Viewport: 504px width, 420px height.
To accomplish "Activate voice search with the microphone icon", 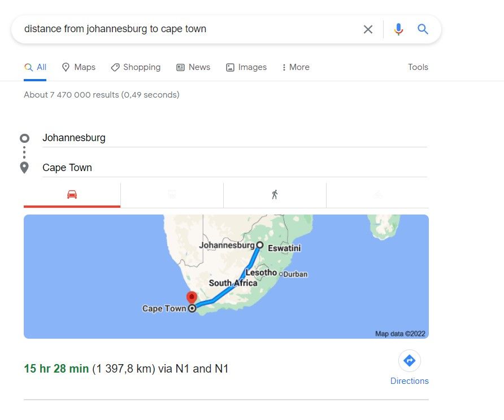I will [x=398, y=29].
